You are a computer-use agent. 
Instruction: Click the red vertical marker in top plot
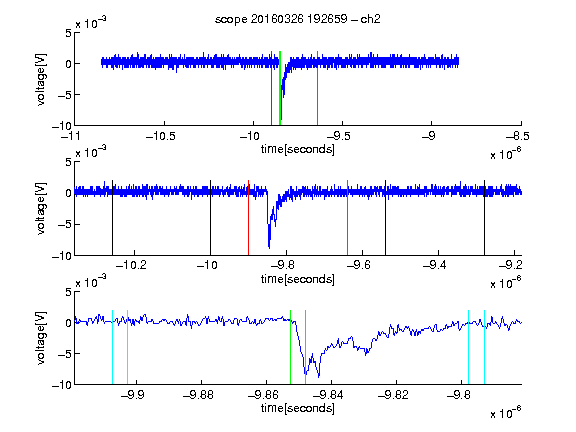click(271, 88)
